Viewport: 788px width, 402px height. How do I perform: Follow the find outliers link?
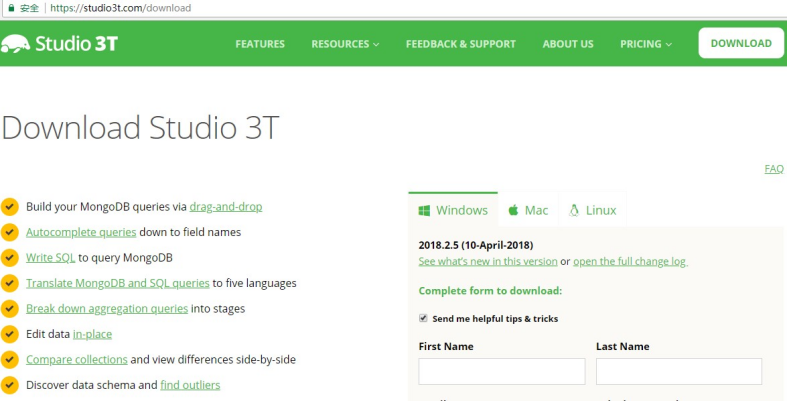pos(190,385)
